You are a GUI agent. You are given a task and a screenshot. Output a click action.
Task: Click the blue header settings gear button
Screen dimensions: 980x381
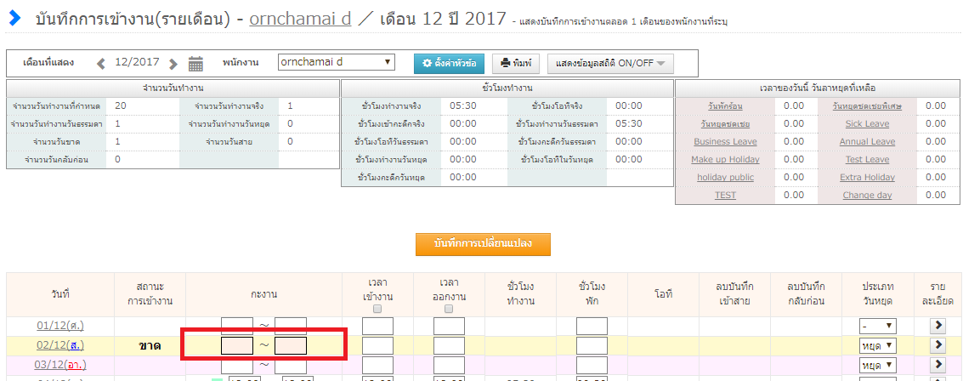click(450, 63)
